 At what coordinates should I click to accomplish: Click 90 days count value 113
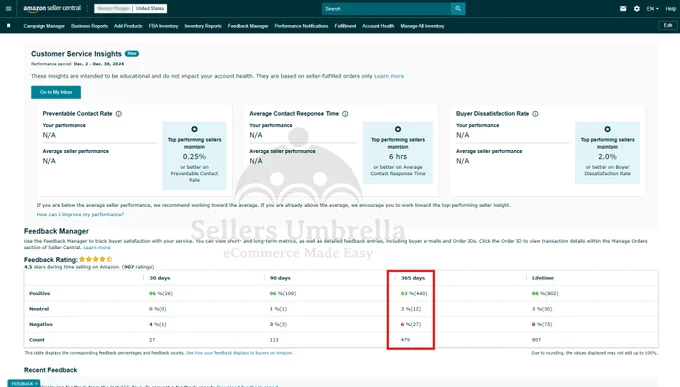pos(274,340)
